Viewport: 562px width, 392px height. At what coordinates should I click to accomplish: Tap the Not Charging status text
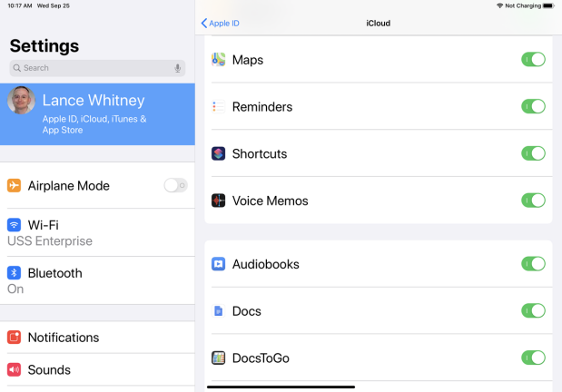(x=523, y=5)
